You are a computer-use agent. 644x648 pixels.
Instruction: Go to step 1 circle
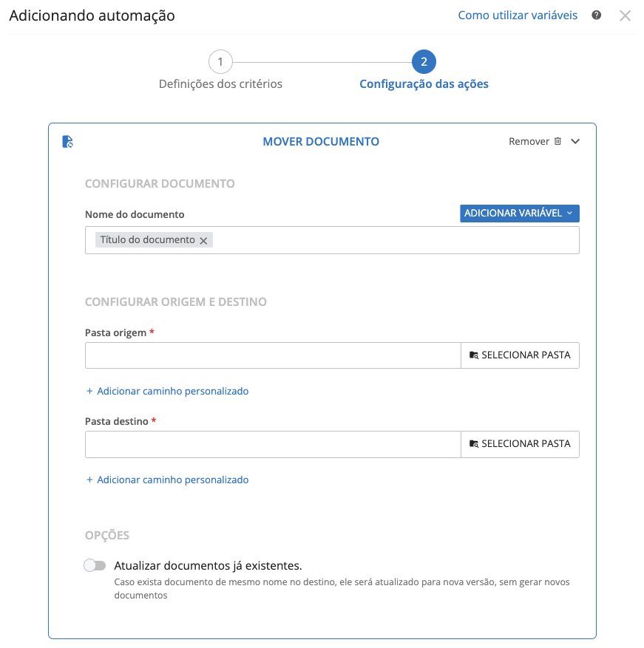(x=220, y=61)
